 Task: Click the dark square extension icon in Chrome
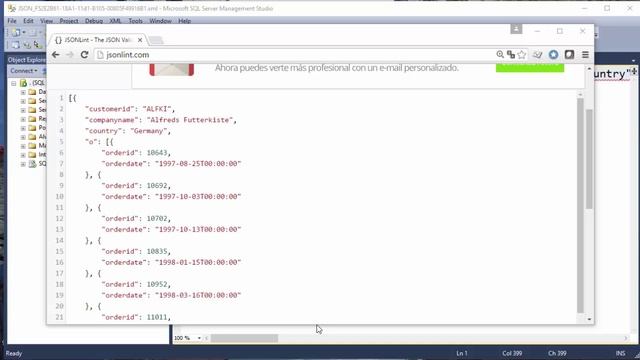click(569, 55)
